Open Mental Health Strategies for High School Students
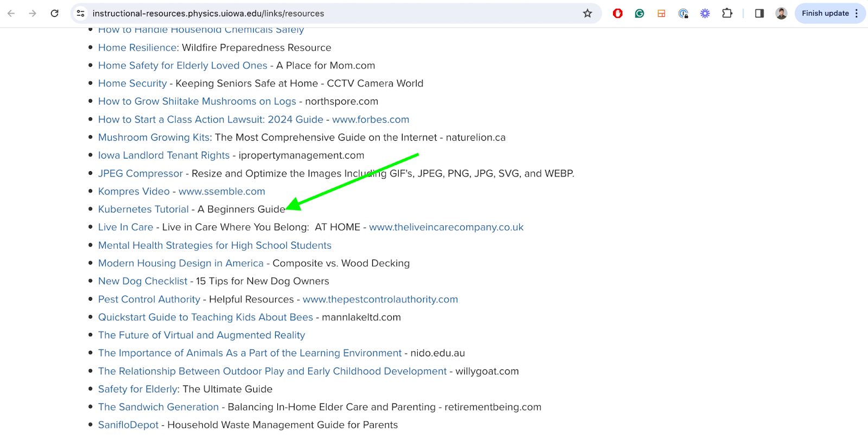Viewport: 868px width, 435px height. tap(215, 245)
